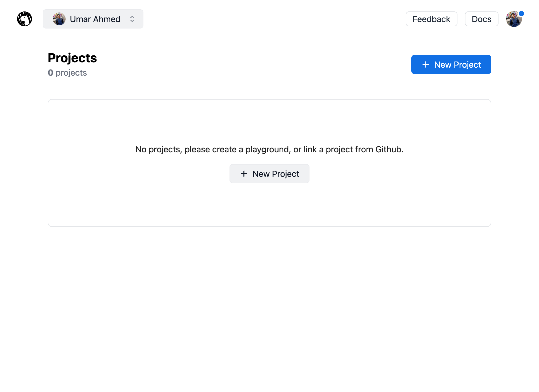539x392 pixels.
Task: Click the profile avatar in the top-right corner
Action: pyautogui.click(x=514, y=19)
